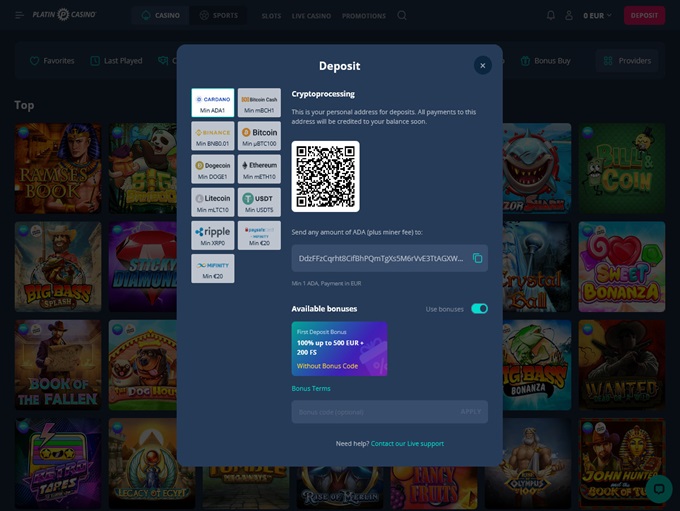The height and width of the screenshot is (511, 680).
Task: Switch to the Sports tab
Action: pyautogui.click(x=219, y=16)
